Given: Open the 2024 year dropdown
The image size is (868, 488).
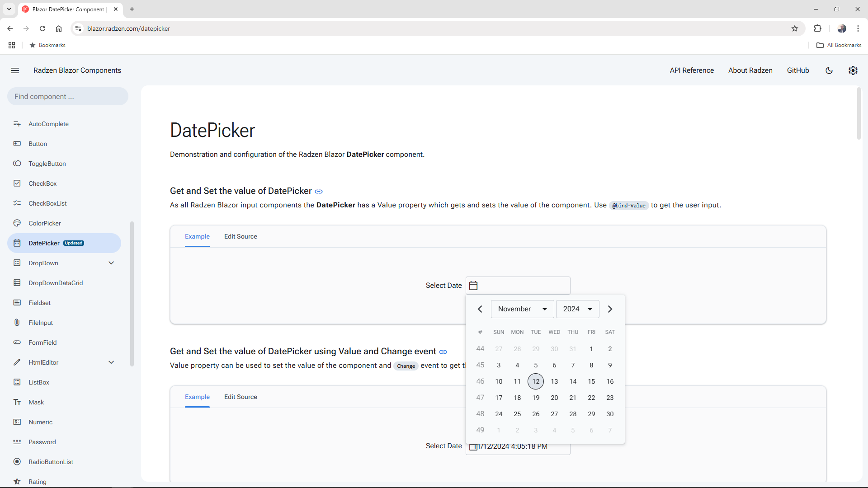Looking at the screenshot, I should [577, 309].
